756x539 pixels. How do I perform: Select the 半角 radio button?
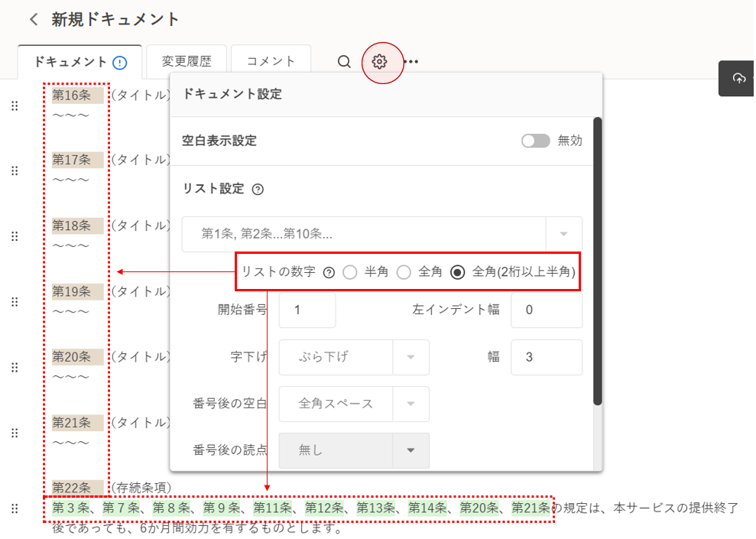click(x=350, y=272)
